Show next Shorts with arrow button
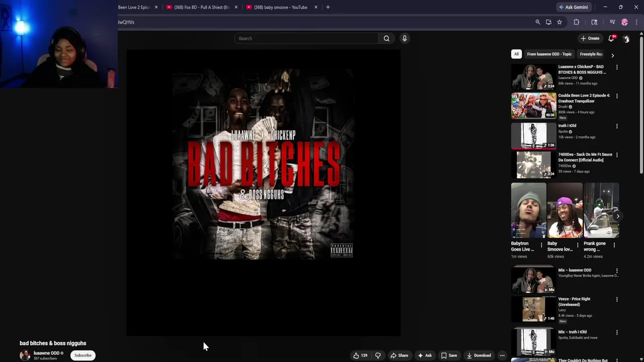The image size is (644, 362). coord(618,216)
